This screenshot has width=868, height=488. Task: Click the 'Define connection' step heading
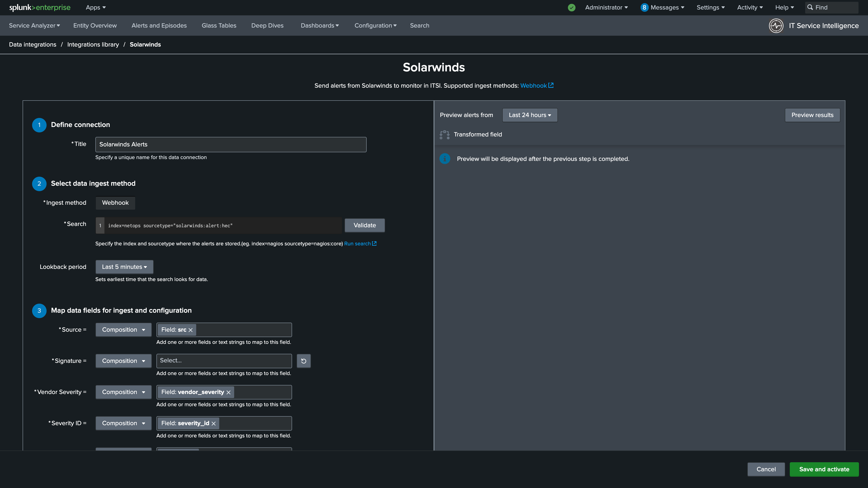(x=80, y=125)
